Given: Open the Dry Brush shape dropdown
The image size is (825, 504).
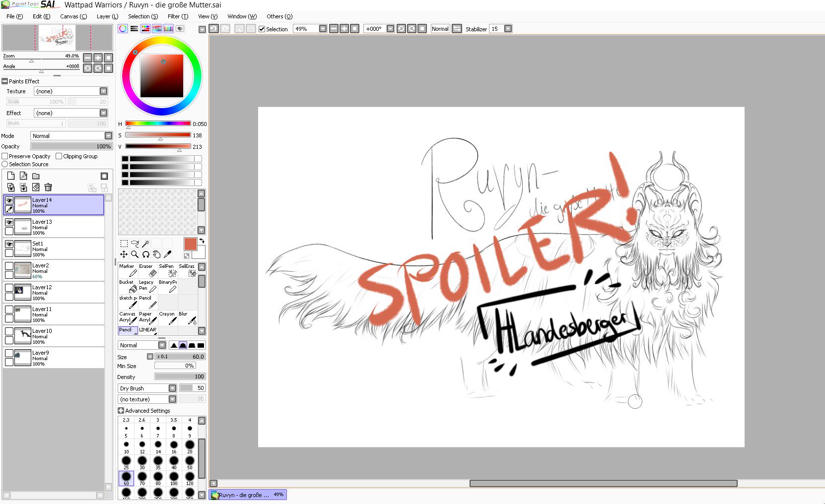Looking at the screenshot, I should (173, 388).
